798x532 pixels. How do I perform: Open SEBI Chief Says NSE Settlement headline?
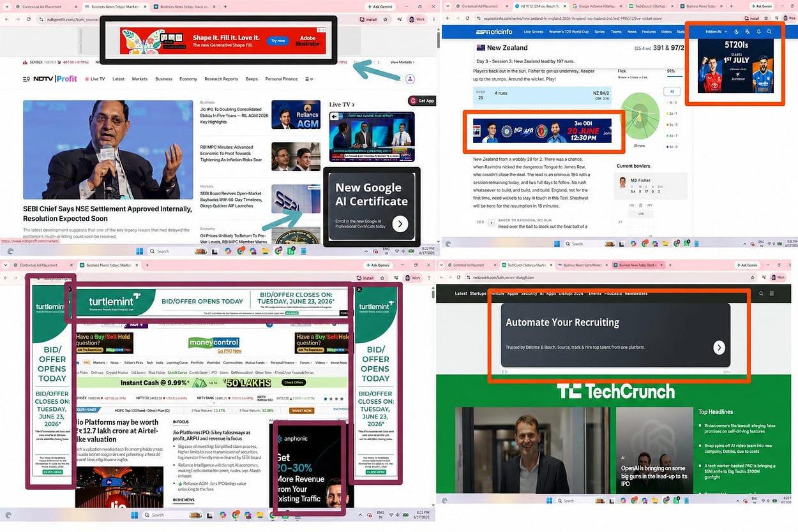tap(107, 213)
